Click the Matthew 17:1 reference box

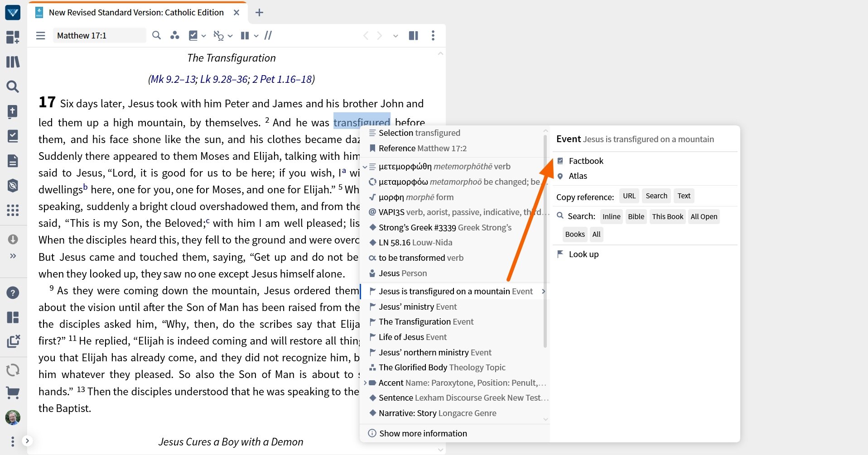[x=100, y=35]
